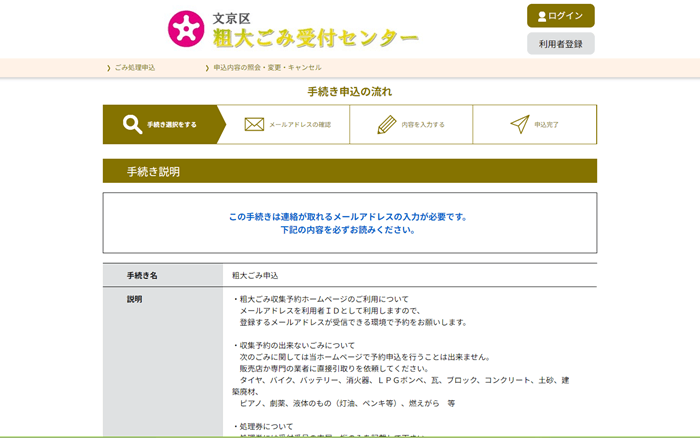The width and height of the screenshot is (700, 438).
Task: Click the pink Bunkyo ward flower logo
Action: point(186,29)
